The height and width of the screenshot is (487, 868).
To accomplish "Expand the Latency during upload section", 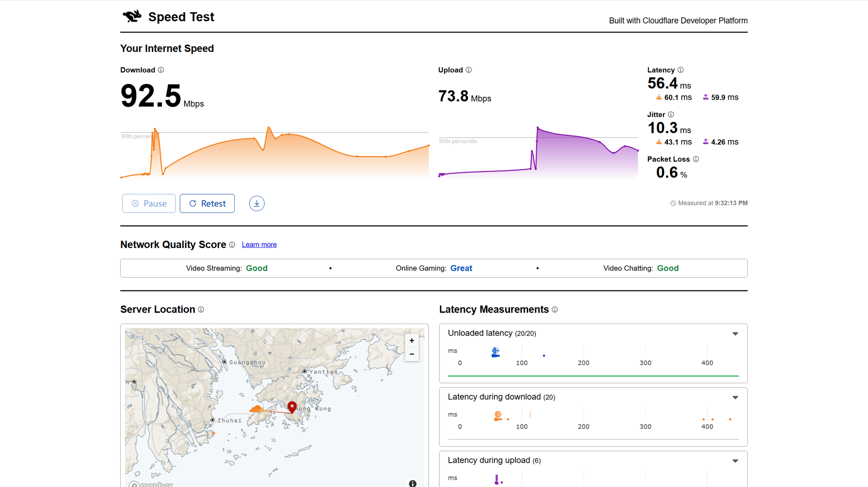I will click(735, 461).
